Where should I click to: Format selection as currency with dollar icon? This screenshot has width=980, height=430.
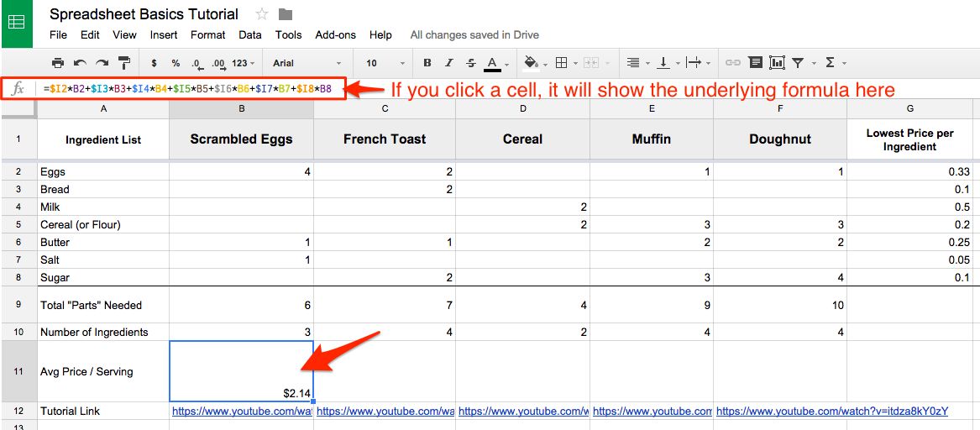pyautogui.click(x=154, y=63)
